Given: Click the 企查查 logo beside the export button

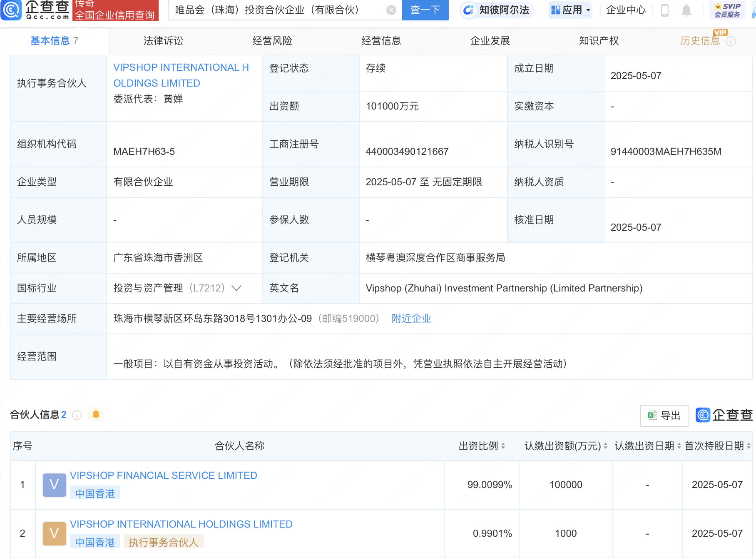Looking at the screenshot, I should (x=702, y=415).
